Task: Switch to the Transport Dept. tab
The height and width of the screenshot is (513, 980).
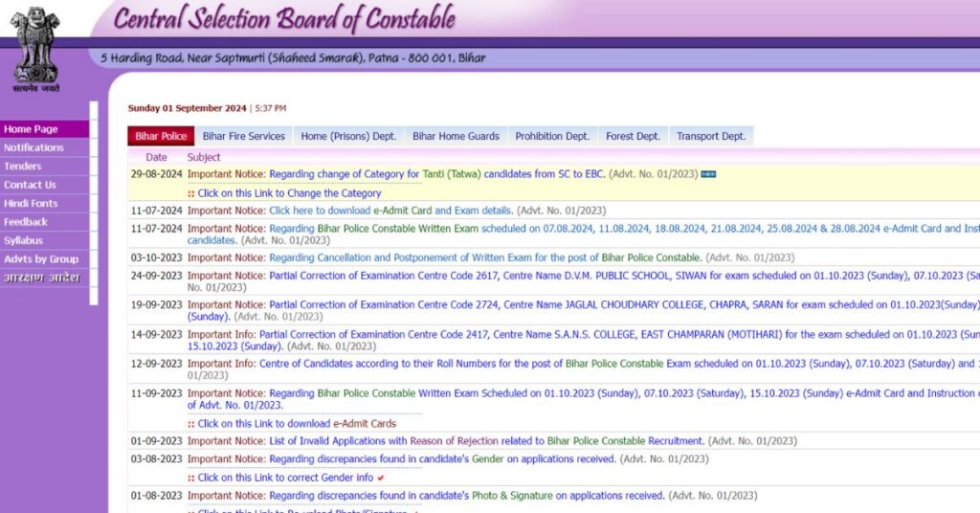Action: pyautogui.click(x=711, y=136)
